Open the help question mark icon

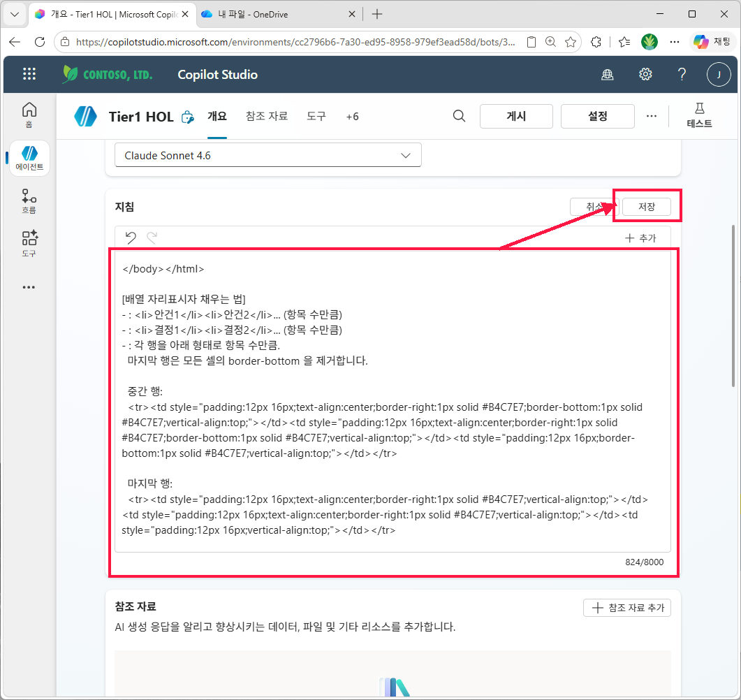coord(682,74)
